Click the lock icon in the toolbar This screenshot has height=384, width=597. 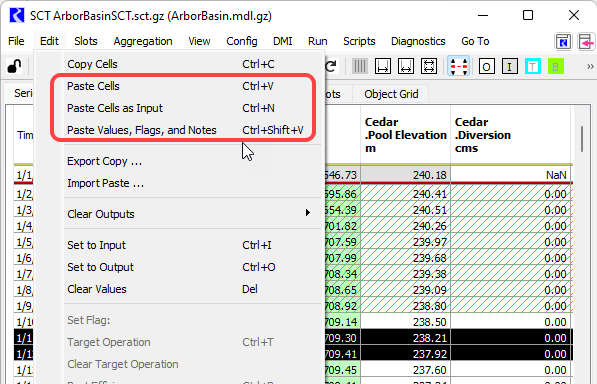[x=14, y=67]
